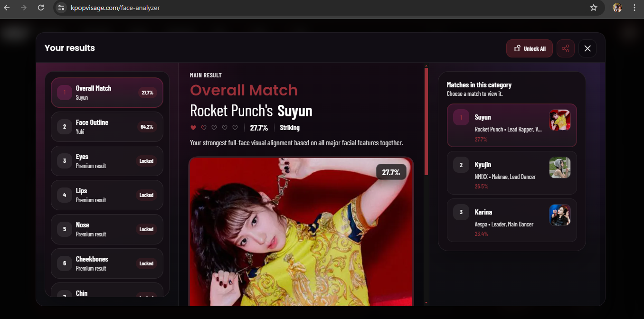Click the center panel scrollbar thumb

[426, 122]
